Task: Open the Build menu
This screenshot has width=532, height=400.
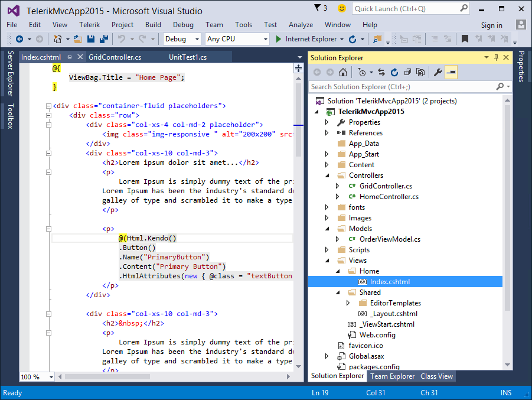Action: (x=153, y=25)
